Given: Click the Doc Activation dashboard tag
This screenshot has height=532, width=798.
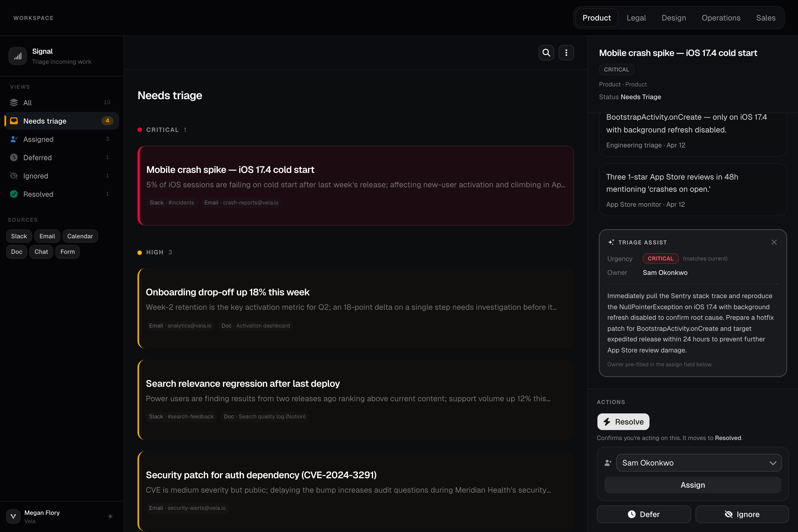Looking at the screenshot, I should (256, 326).
